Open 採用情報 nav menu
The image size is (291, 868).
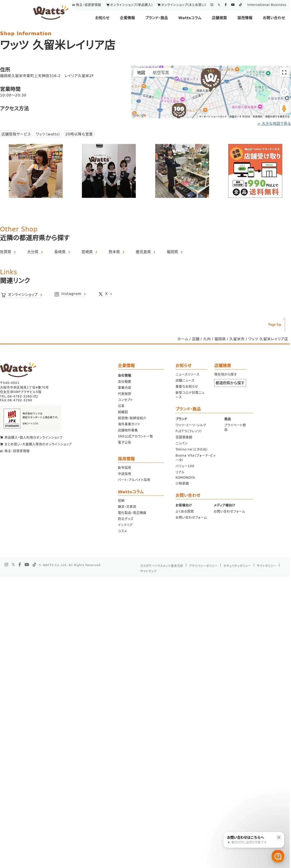click(x=245, y=18)
